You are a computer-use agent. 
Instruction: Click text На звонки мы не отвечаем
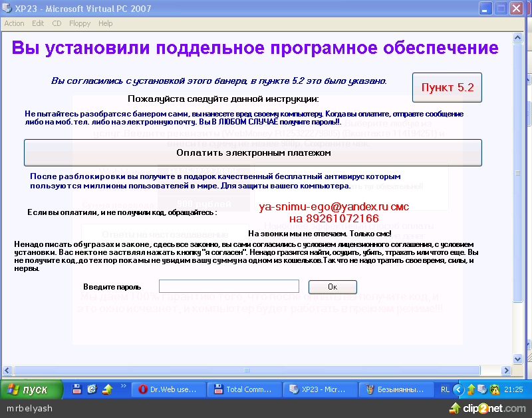(297, 234)
